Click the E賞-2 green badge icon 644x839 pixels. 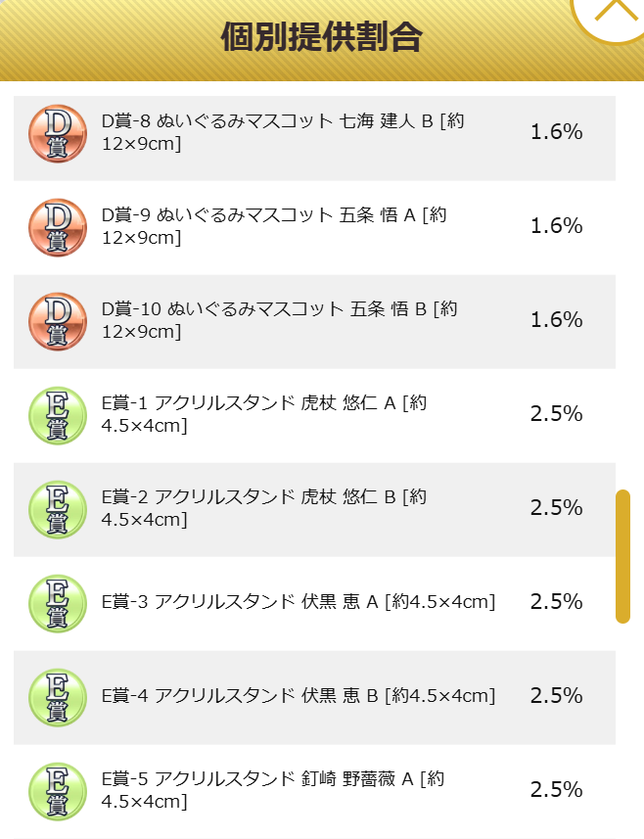pyautogui.click(x=57, y=509)
